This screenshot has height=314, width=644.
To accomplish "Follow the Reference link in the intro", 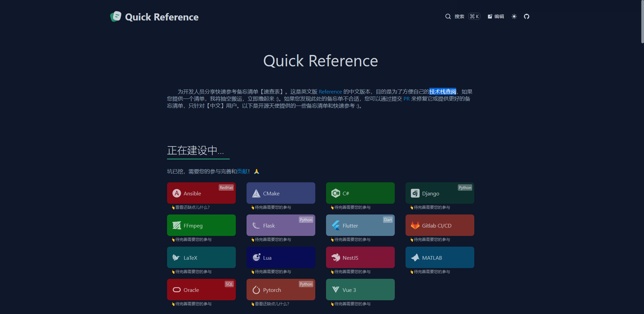I will (330, 92).
